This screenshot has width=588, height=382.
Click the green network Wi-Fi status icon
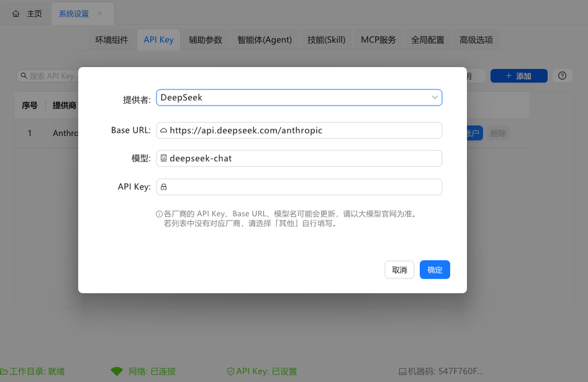tap(117, 371)
